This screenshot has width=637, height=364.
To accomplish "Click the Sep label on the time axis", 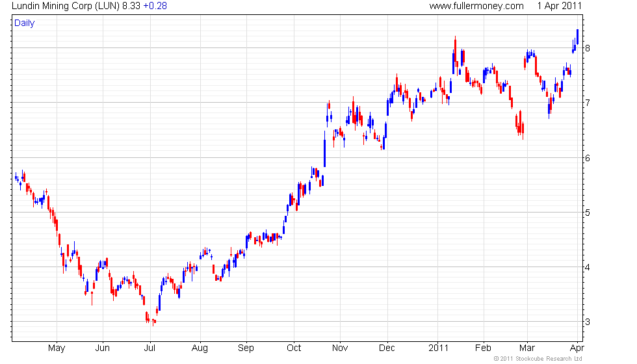I will tap(246, 348).
